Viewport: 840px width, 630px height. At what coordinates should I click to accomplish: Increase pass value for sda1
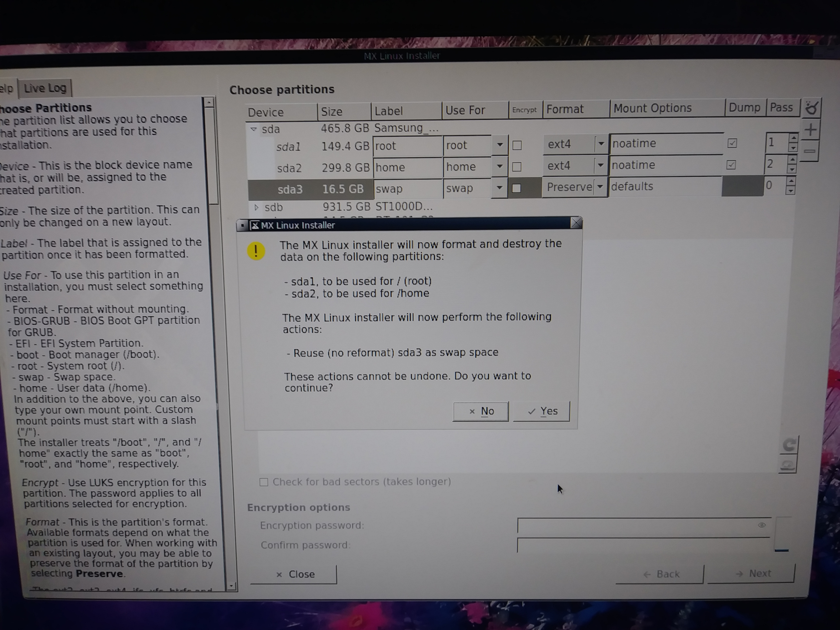pos(793,138)
